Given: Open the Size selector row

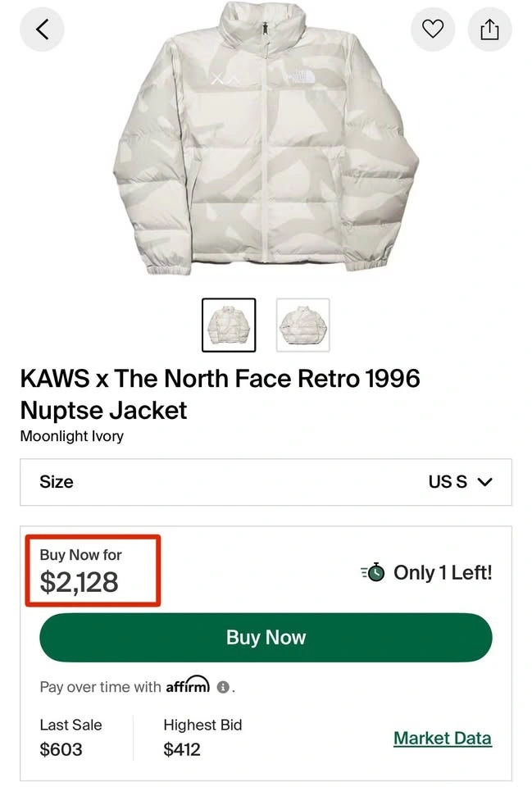Looking at the screenshot, I should pos(266,482).
